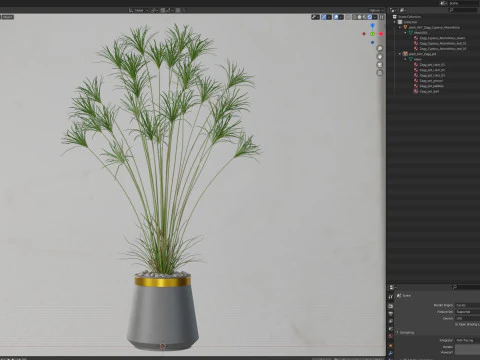The width and height of the screenshot is (480, 360).
Task: Toggle proportional editing in the header
Action: (178, 10)
